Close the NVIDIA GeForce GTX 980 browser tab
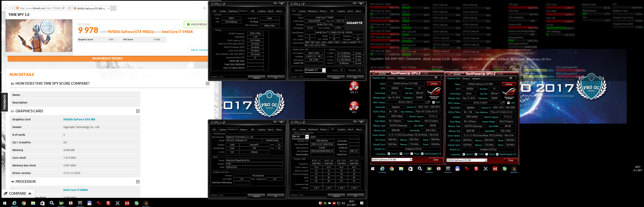The width and height of the screenshot is (644, 207). [x=108, y=8]
